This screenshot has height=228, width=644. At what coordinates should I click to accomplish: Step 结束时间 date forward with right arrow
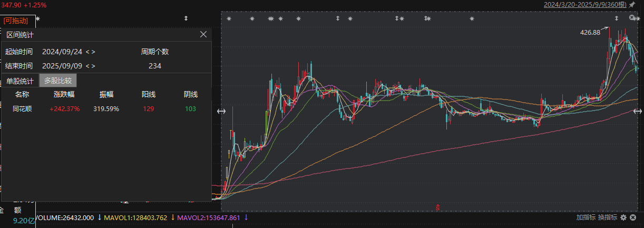pyautogui.click(x=93, y=66)
